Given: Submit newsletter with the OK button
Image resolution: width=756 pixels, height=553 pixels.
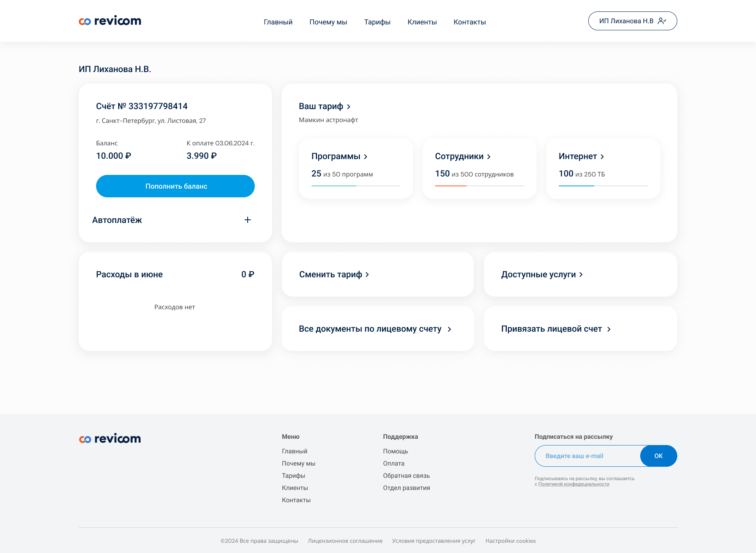Looking at the screenshot, I should click(658, 456).
